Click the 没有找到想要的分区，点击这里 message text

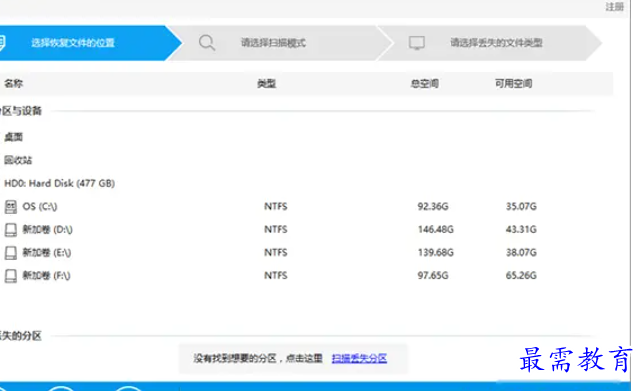[x=258, y=359]
